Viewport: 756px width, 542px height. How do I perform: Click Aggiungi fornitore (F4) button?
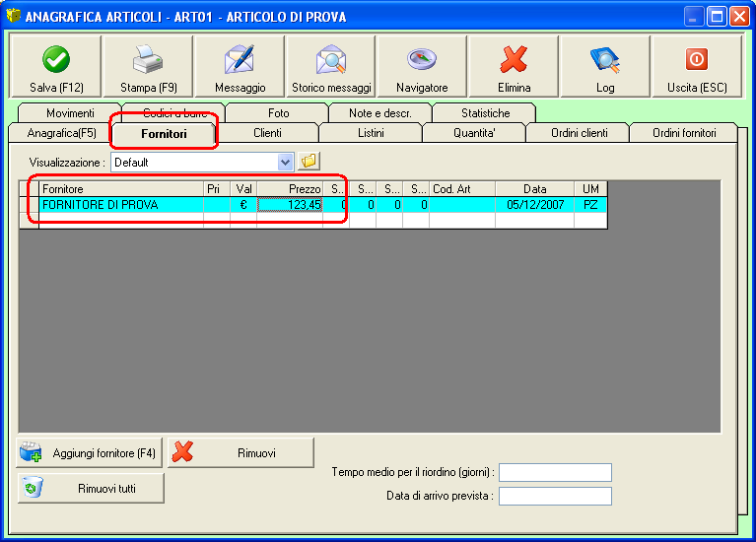[x=89, y=452]
